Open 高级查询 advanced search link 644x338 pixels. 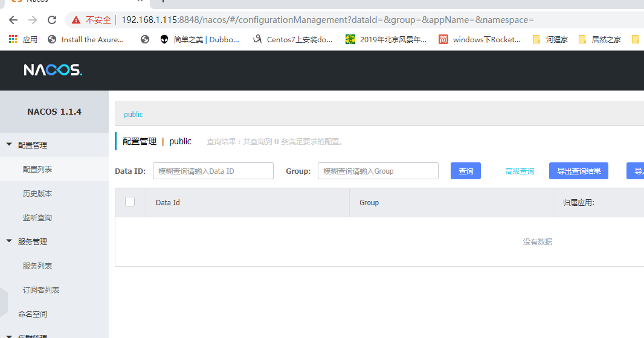(520, 171)
